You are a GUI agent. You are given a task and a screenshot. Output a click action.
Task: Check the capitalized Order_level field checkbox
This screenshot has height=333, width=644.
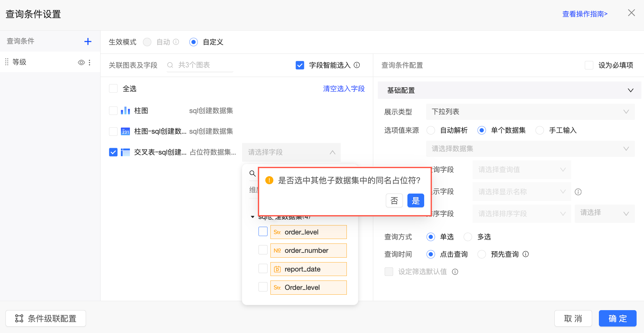(263, 287)
